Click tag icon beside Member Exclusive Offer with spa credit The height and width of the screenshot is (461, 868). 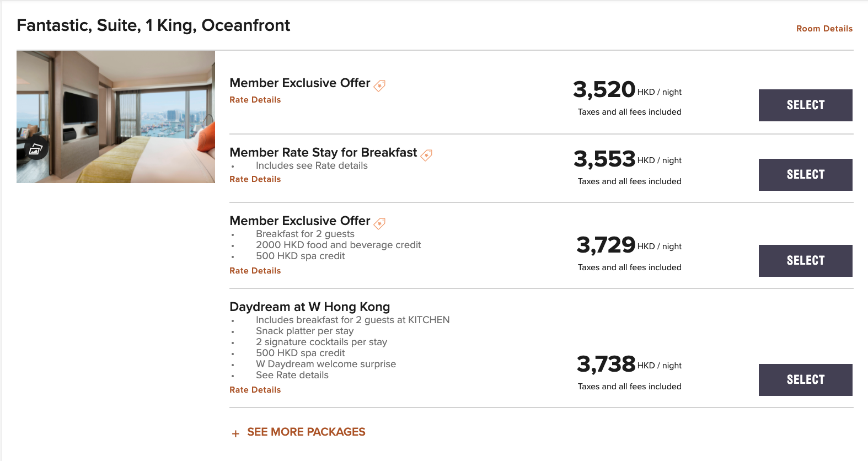click(379, 223)
